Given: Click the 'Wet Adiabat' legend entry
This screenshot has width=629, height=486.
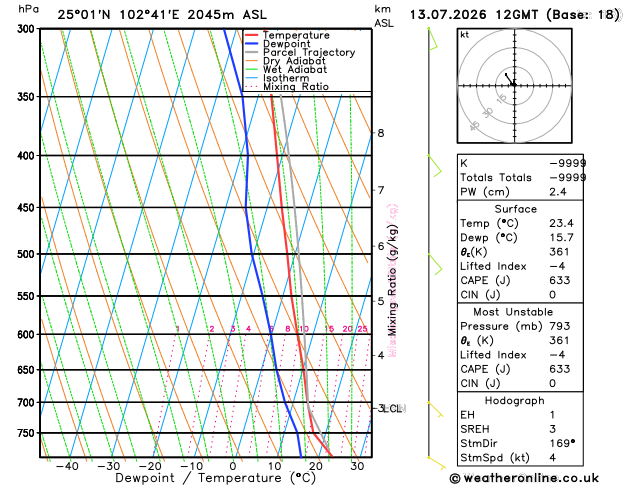Looking at the screenshot, I should point(286,69).
